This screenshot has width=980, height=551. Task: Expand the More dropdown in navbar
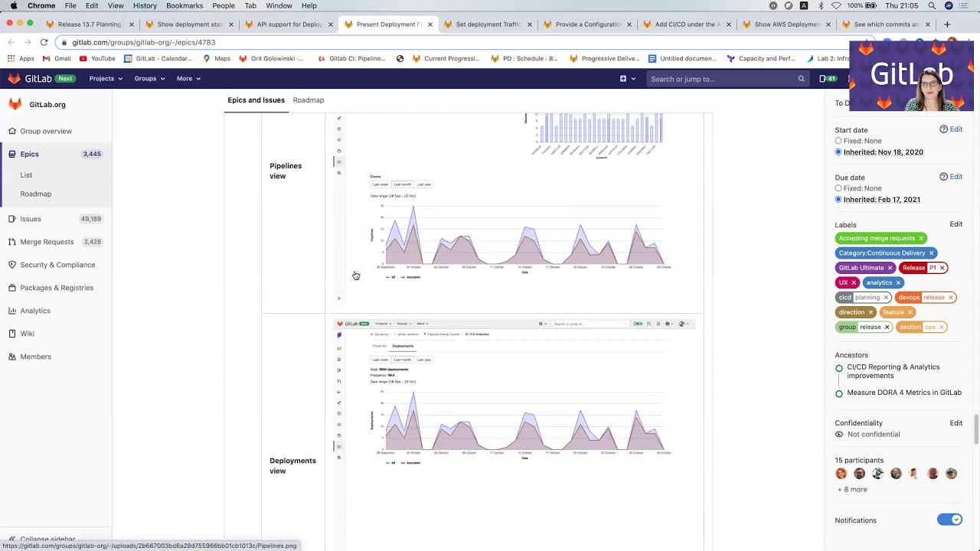pyautogui.click(x=189, y=79)
